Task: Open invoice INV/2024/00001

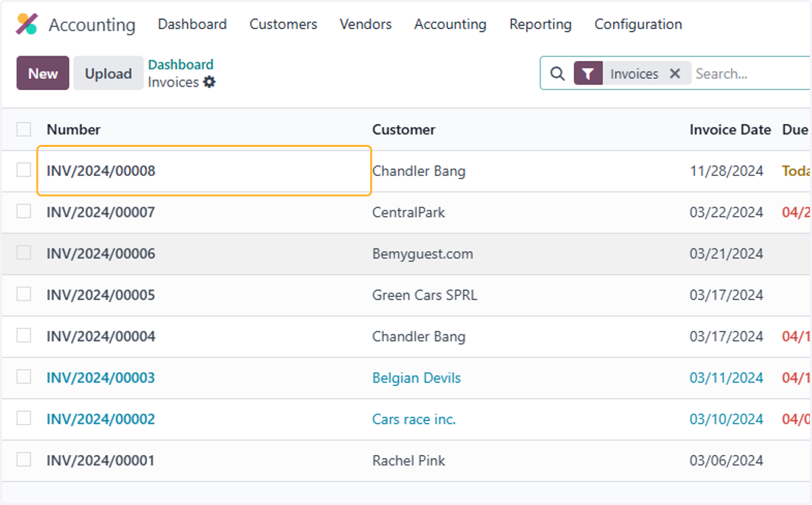Action: tap(101, 460)
